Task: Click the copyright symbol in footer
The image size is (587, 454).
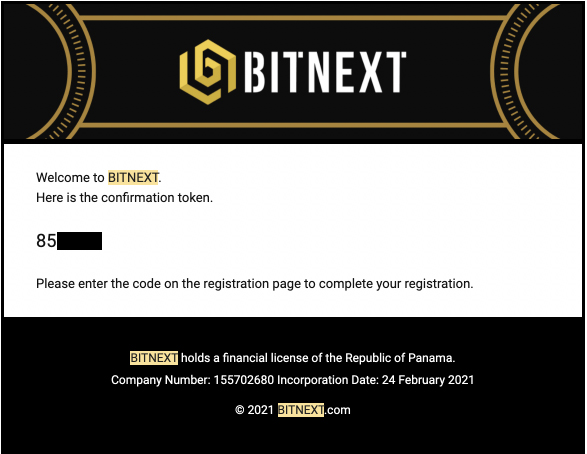Action: (240, 410)
